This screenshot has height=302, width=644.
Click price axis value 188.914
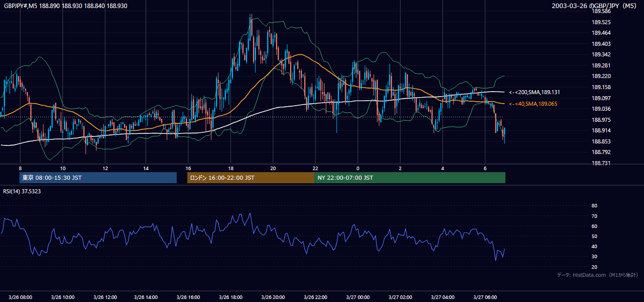click(x=601, y=130)
